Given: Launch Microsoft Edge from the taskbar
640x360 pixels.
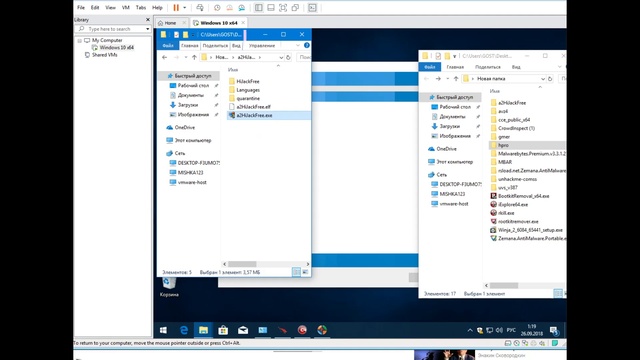Looking at the screenshot, I should 184,330.
